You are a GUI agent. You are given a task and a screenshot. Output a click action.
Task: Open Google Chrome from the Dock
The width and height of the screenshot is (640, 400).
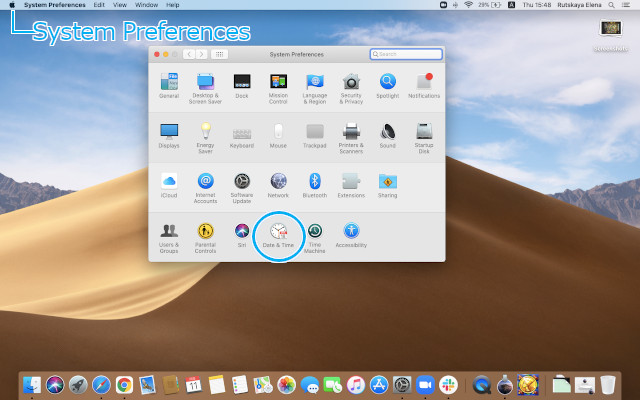tap(124, 384)
